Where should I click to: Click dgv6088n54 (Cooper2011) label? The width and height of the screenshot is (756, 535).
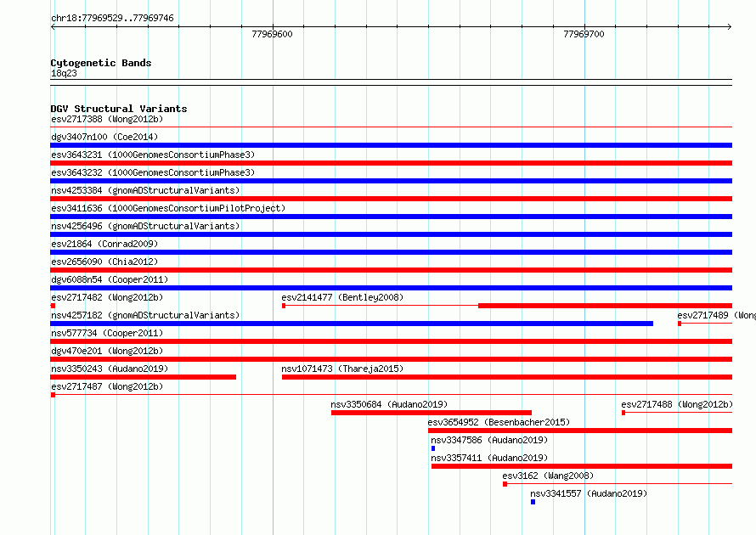pos(110,279)
